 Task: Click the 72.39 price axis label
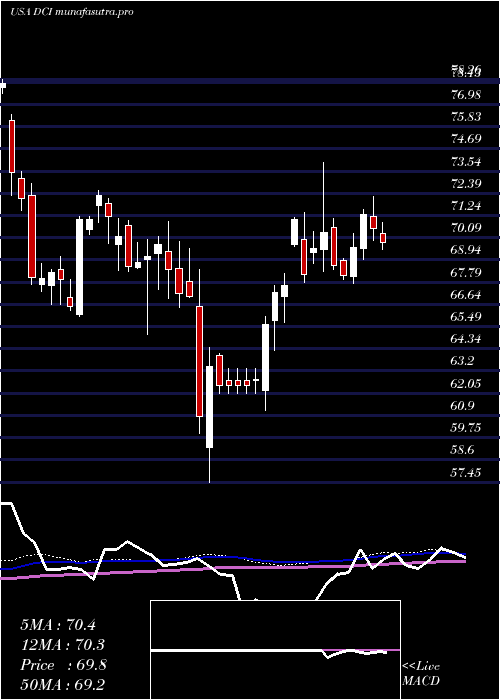(467, 184)
